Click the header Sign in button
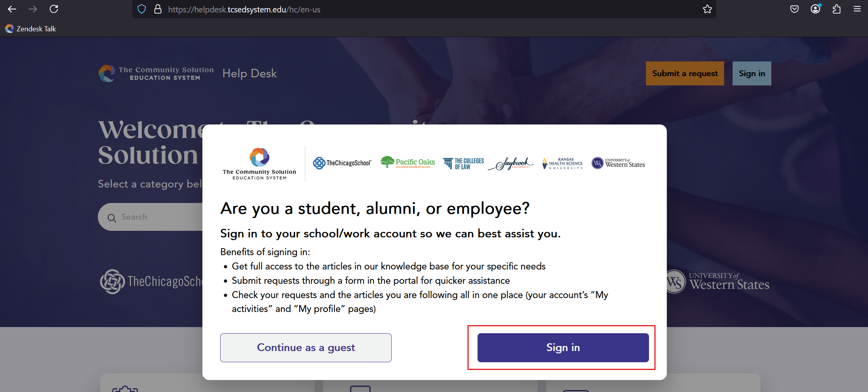This screenshot has width=868, height=392. pyautogui.click(x=752, y=73)
